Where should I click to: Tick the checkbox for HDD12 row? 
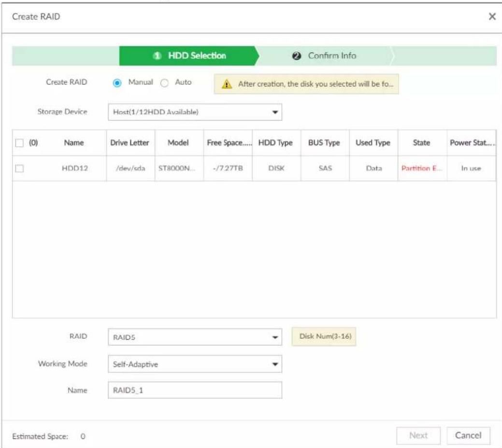click(x=19, y=168)
